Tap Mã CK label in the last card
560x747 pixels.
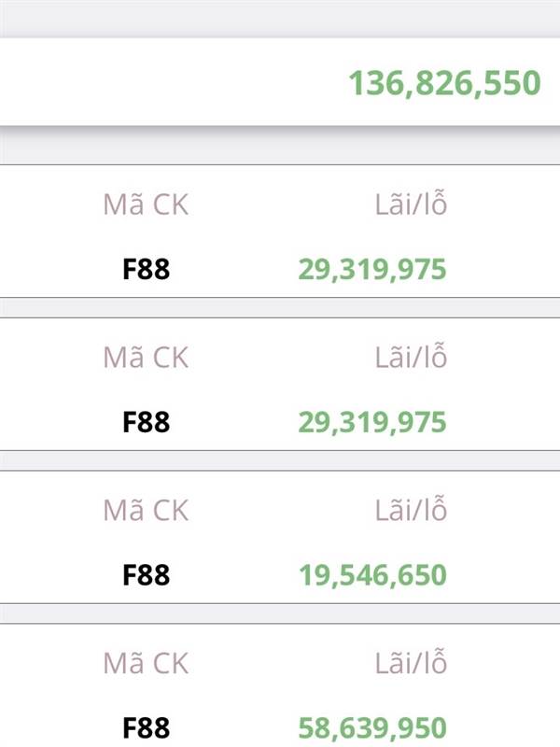coord(146,664)
